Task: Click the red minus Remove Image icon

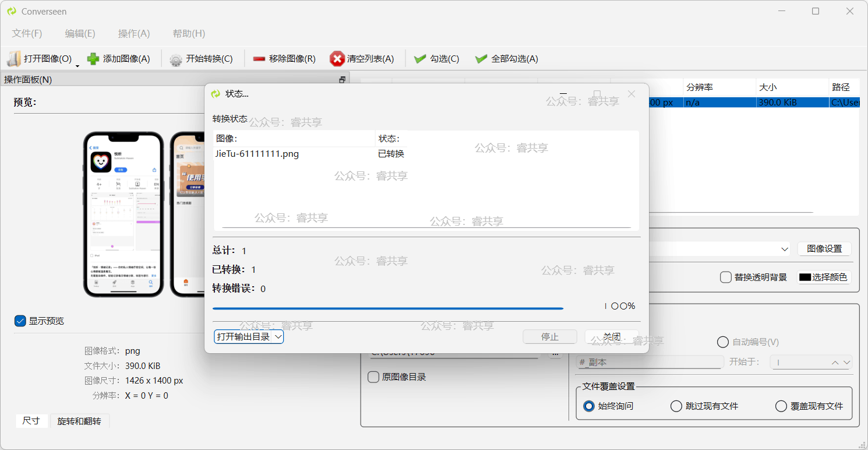Action: point(259,59)
